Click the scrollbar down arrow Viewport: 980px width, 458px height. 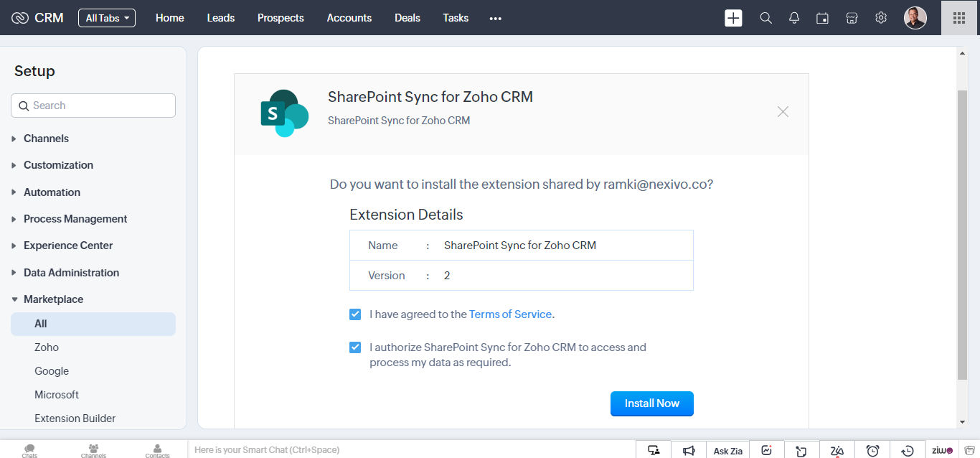pos(963,422)
